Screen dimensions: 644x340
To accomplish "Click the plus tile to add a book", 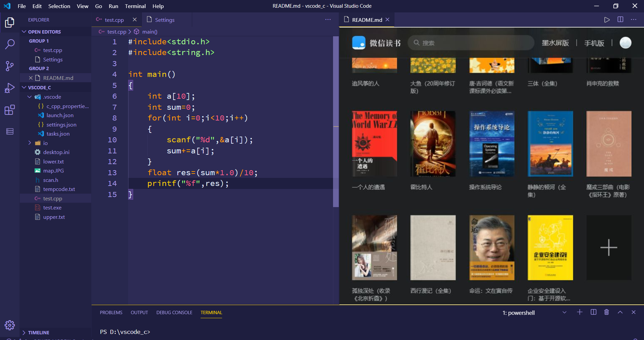I will coord(608,248).
